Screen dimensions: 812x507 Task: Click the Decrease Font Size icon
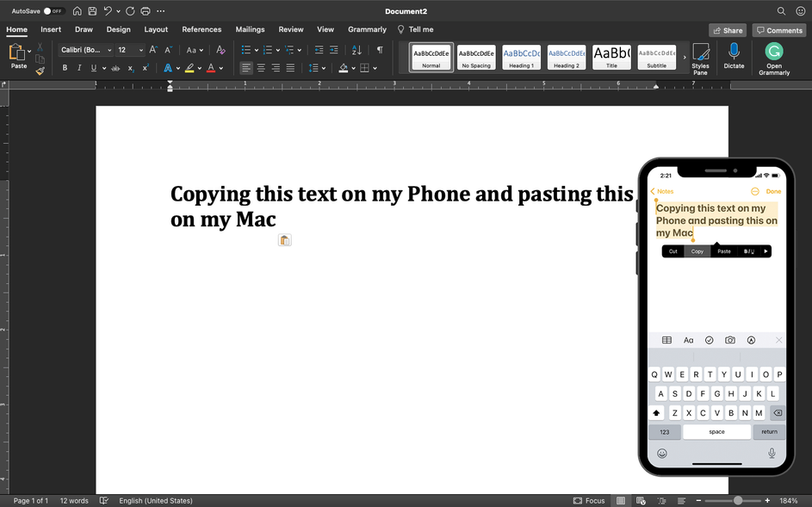(168, 50)
